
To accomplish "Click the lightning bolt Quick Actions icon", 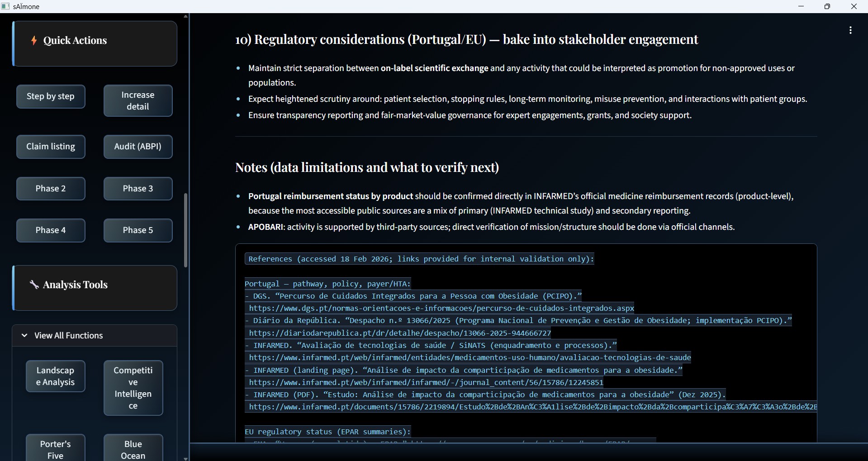I will 34,41.
